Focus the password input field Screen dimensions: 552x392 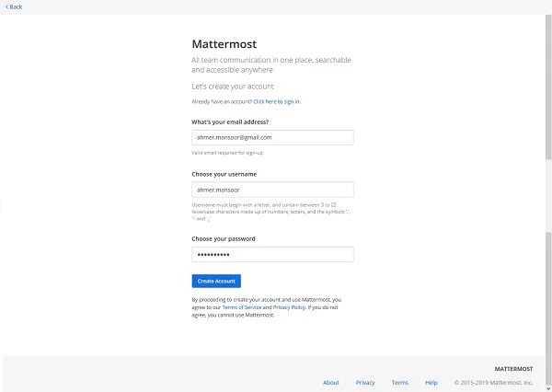coord(272,254)
